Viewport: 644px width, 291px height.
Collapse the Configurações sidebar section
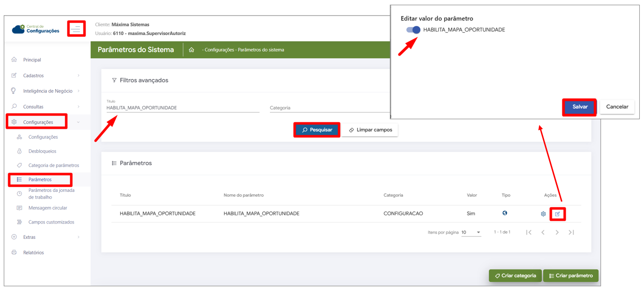45,122
